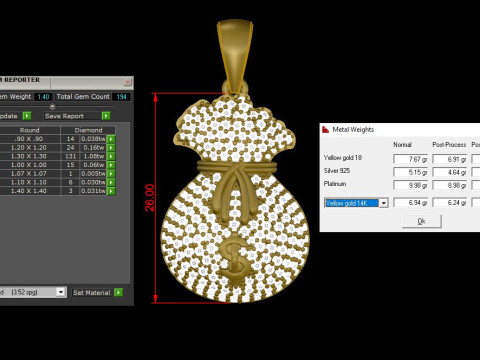Click the Diamond column header
Screen dimensions: 480x360
coord(88,130)
